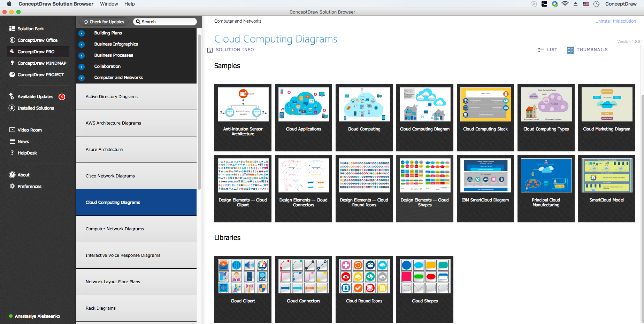Viewport: 644px width, 324px height.
Task: Click Uninstall this solution link
Action: pos(615,21)
